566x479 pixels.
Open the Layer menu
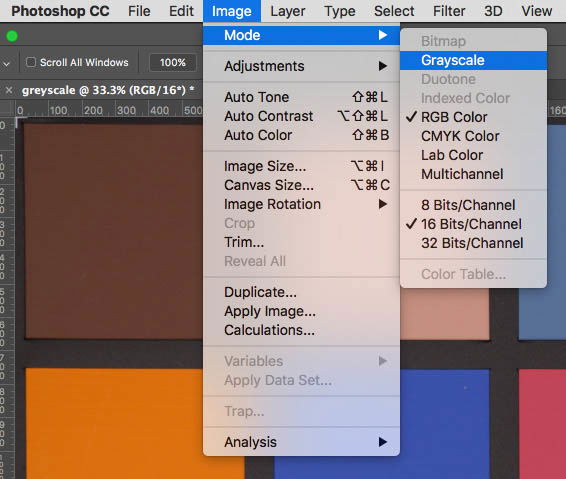click(x=288, y=11)
